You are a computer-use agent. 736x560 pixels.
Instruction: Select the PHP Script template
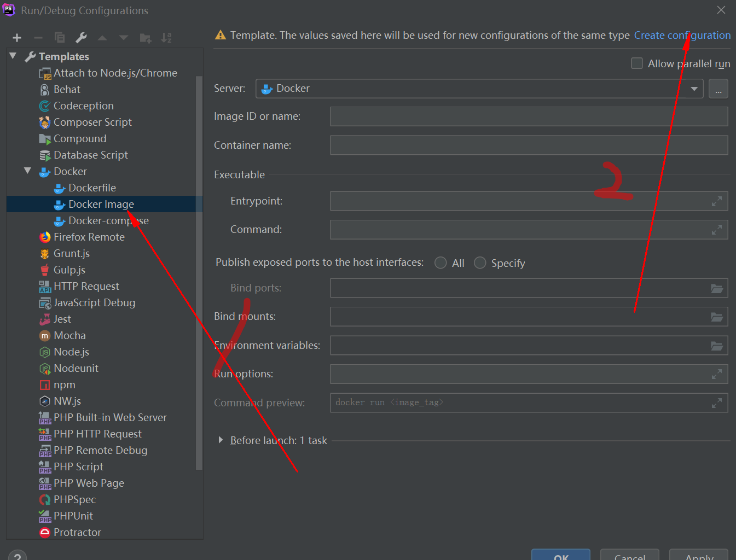[104, 467]
